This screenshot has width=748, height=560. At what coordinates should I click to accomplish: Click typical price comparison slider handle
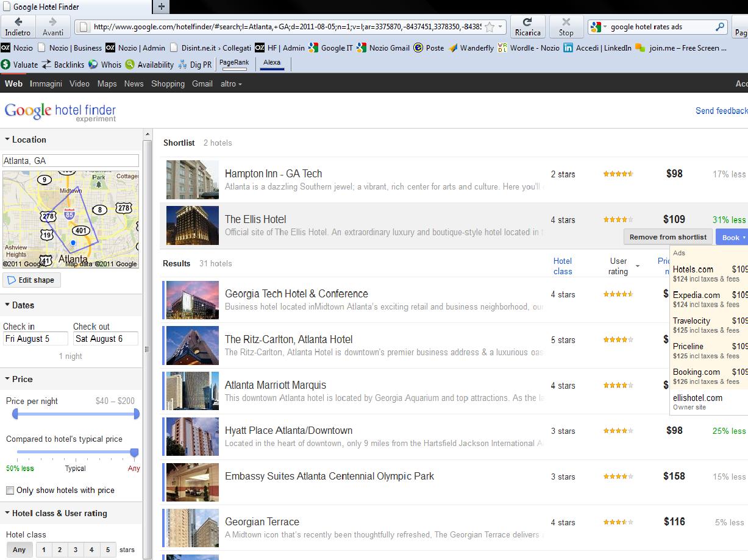pyautogui.click(x=134, y=453)
